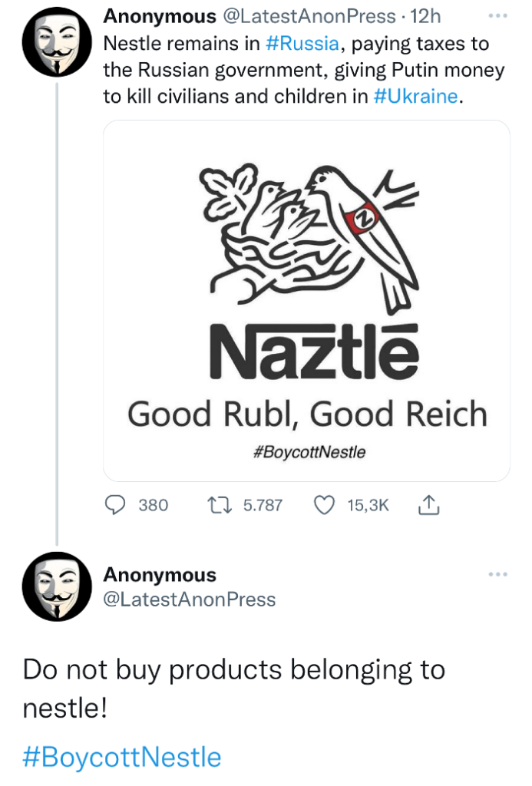Click the 15,3K likes count

click(x=368, y=505)
